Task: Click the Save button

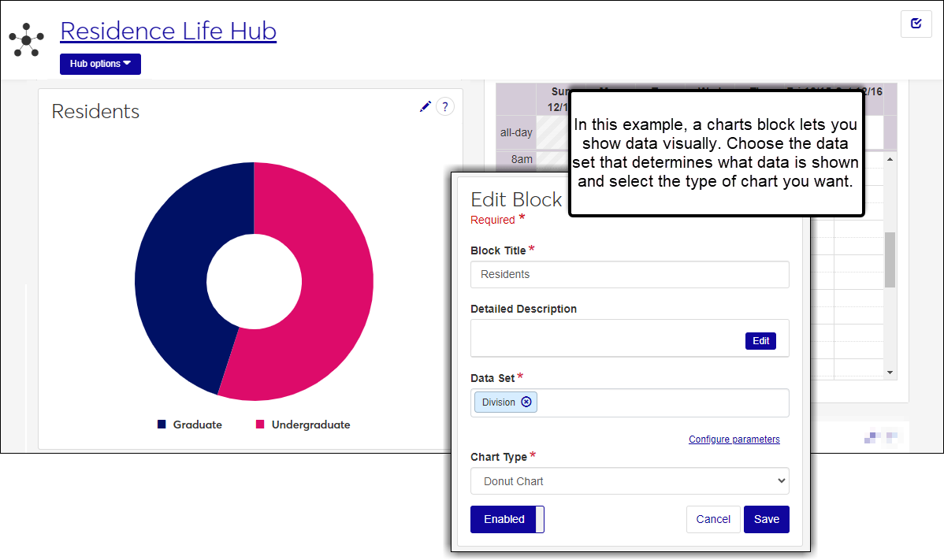Action: pyautogui.click(x=766, y=519)
